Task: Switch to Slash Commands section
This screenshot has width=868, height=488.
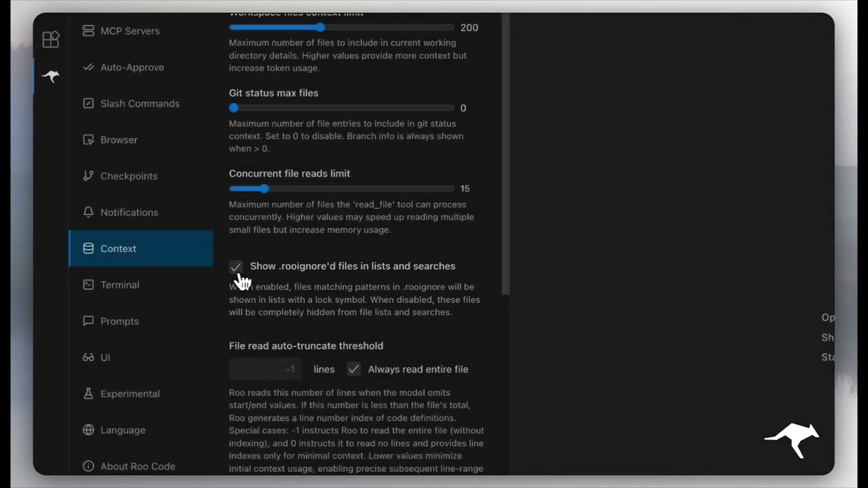Action: pos(141,103)
